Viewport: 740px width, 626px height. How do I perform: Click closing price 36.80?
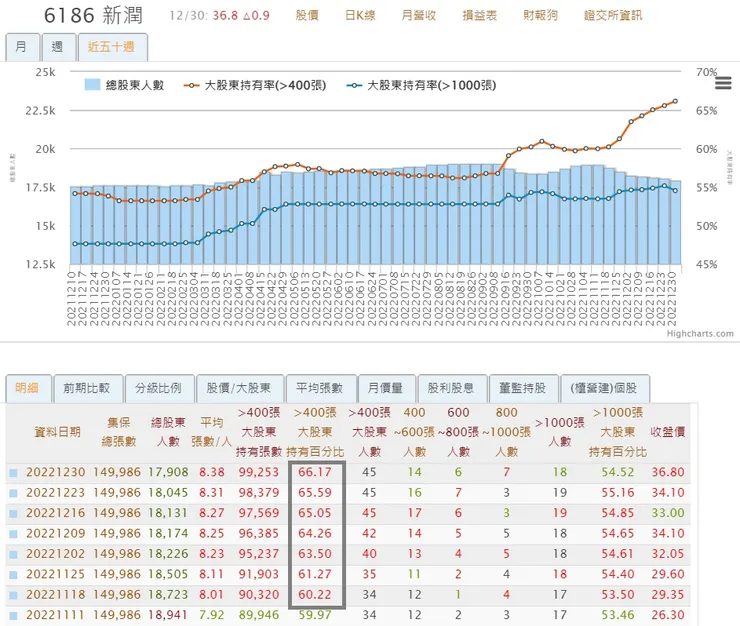click(x=668, y=472)
